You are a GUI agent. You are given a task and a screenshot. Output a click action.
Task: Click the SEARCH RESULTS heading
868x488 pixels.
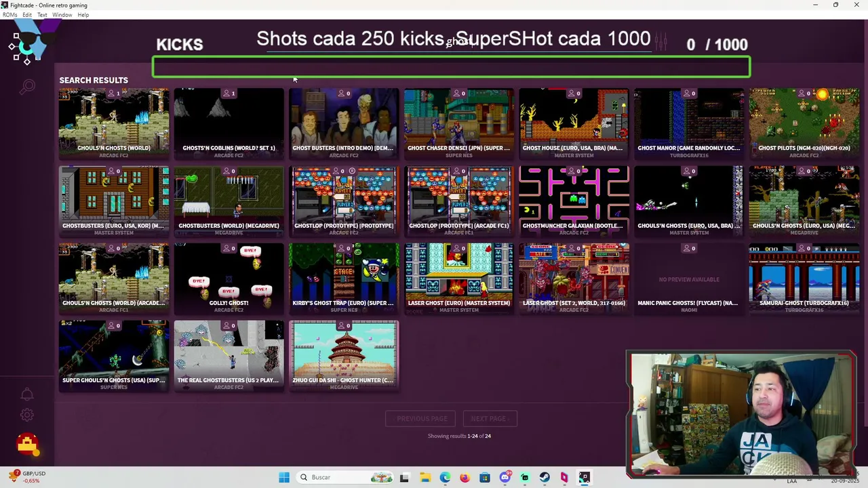[94, 80]
